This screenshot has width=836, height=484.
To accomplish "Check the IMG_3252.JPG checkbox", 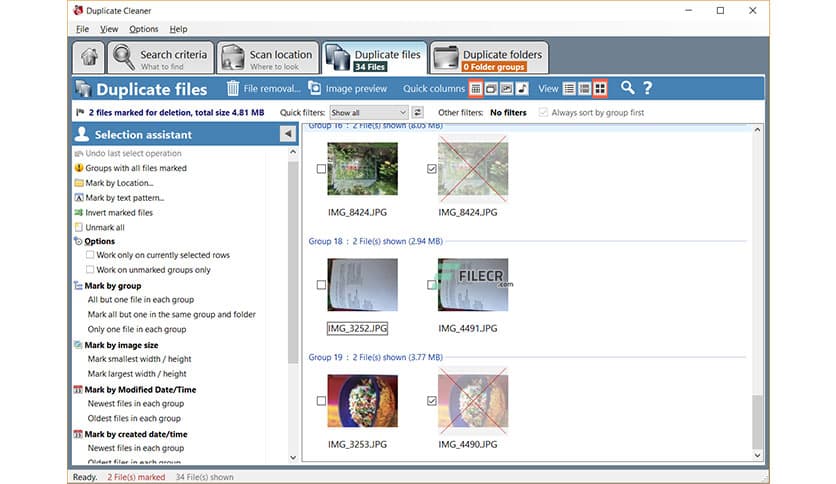I will pos(321,285).
